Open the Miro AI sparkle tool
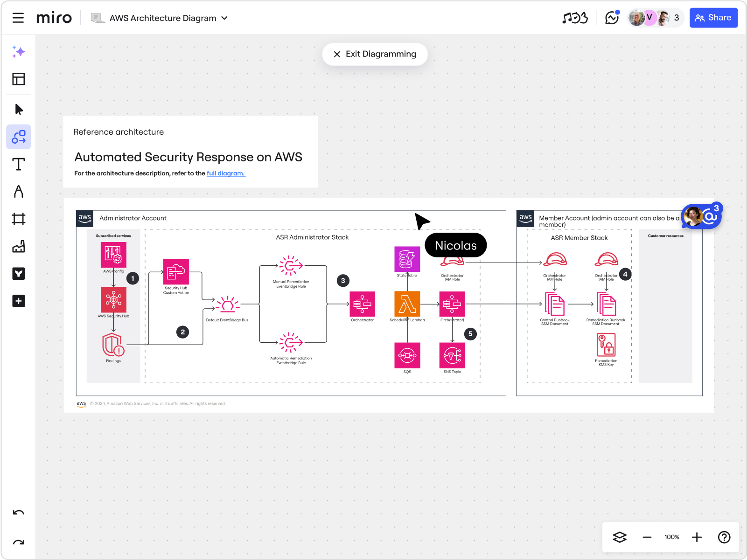Viewport: 747px width, 560px height. 19,52
